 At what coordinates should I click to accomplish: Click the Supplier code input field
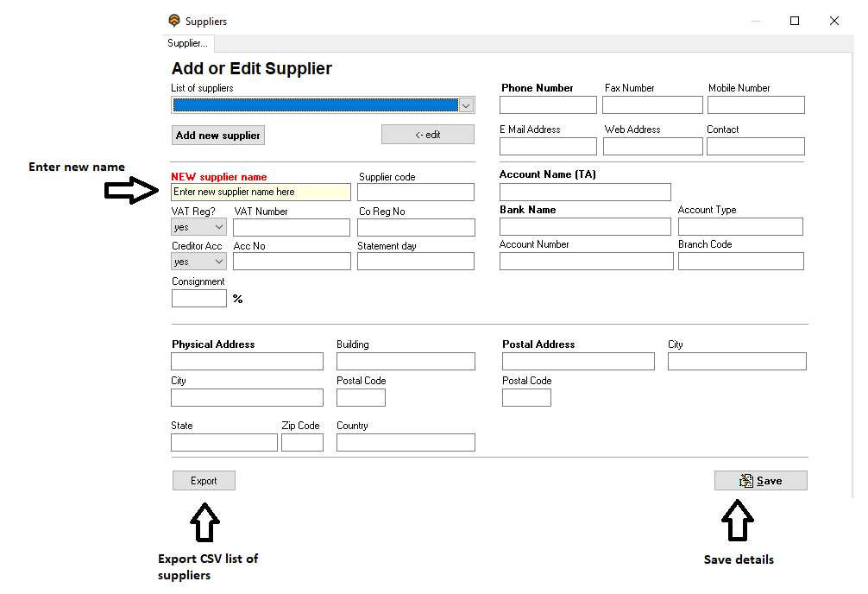coord(416,193)
